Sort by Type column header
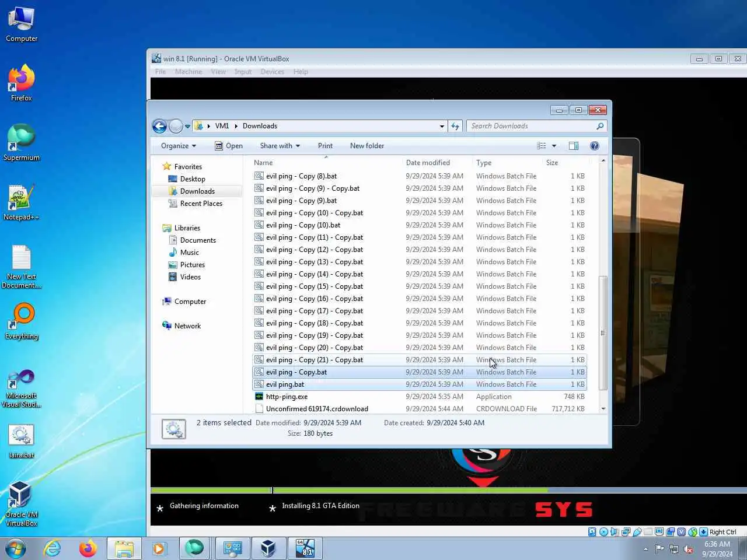Screen dimensions: 747x560 tap(508, 163)
